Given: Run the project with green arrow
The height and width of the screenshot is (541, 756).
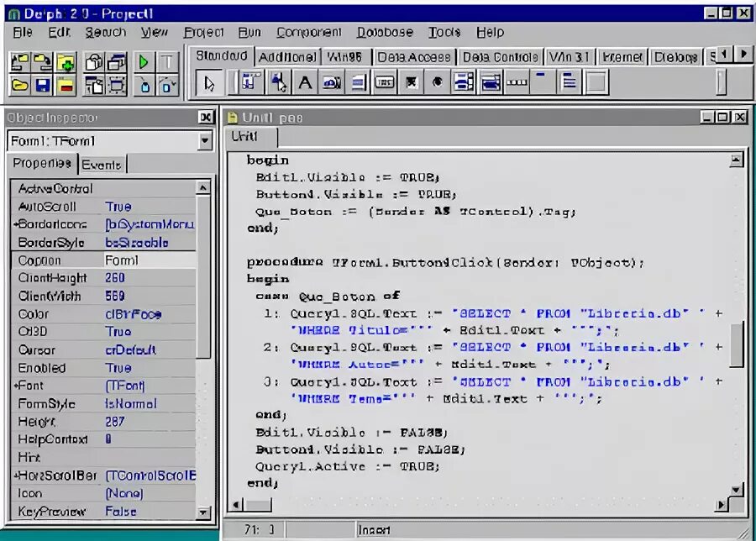Looking at the screenshot, I should click(x=144, y=62).
